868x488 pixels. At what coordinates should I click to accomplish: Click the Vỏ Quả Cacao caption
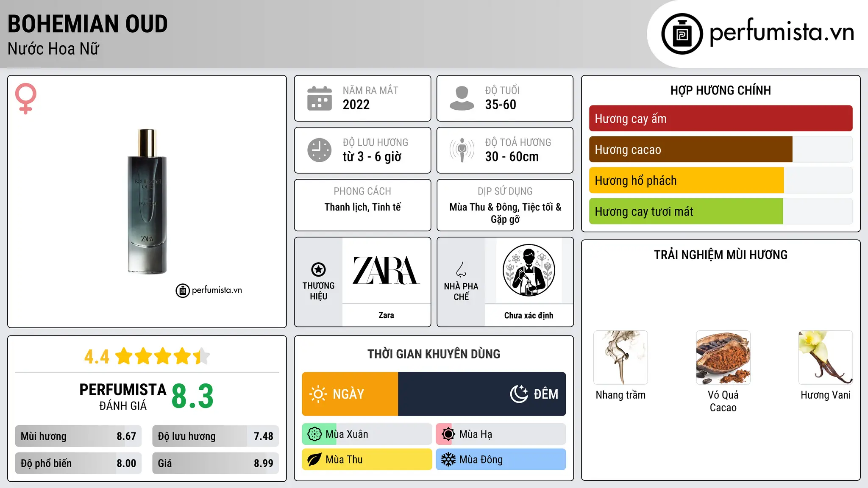pos(723,401)
